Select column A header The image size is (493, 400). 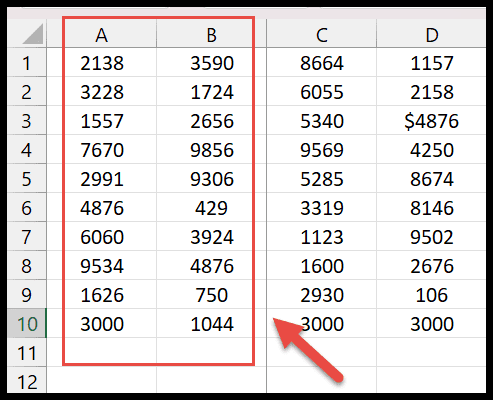pos(102,34)
